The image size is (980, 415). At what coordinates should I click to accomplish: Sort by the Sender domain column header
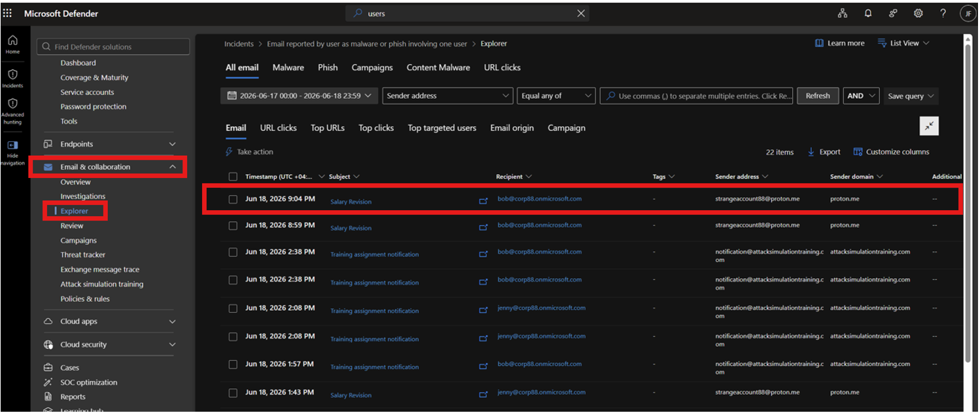coord(856,177)
